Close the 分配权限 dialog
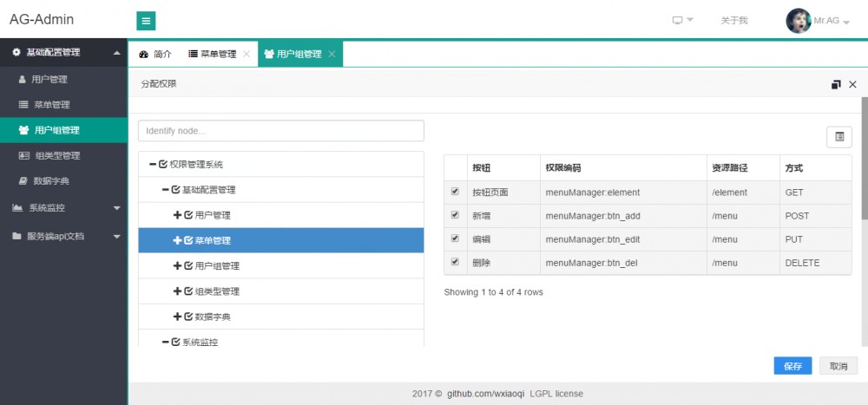 [x=852, y=85]
